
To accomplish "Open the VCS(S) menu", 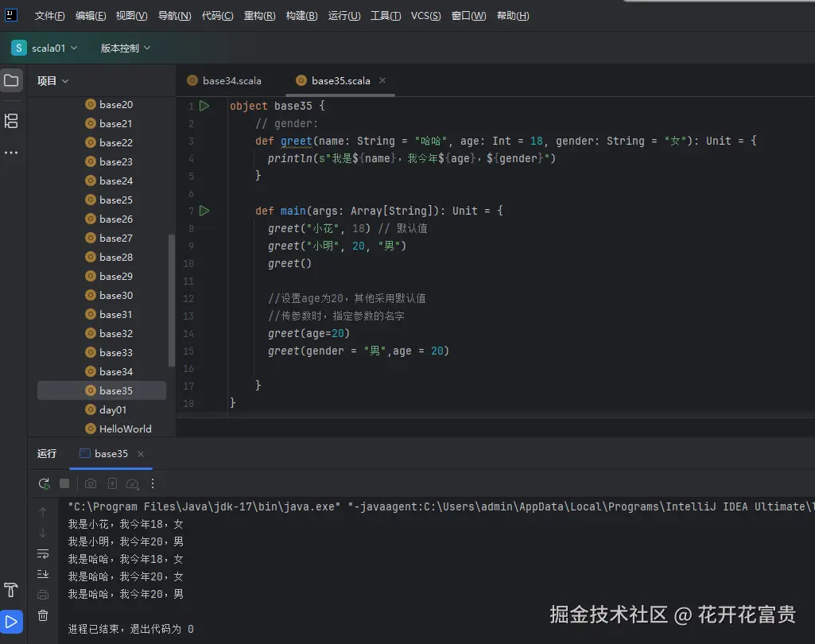I will coord(425,16).
